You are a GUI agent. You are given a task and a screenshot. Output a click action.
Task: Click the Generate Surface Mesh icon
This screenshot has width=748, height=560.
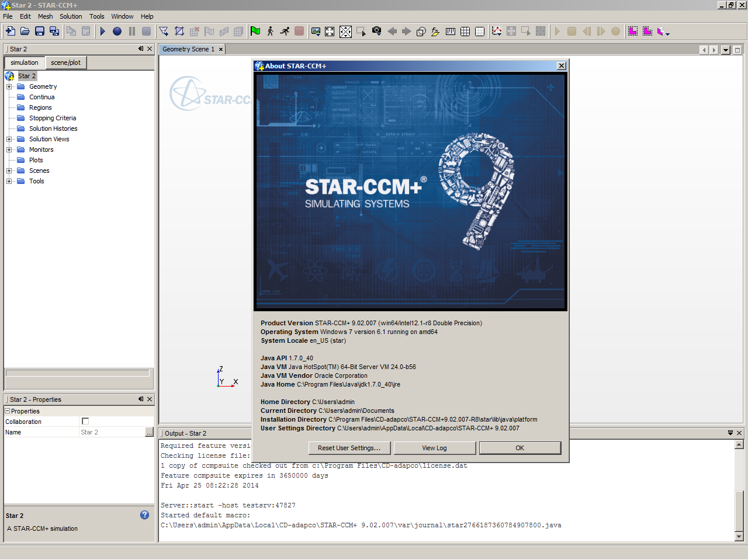pos(164,32)
